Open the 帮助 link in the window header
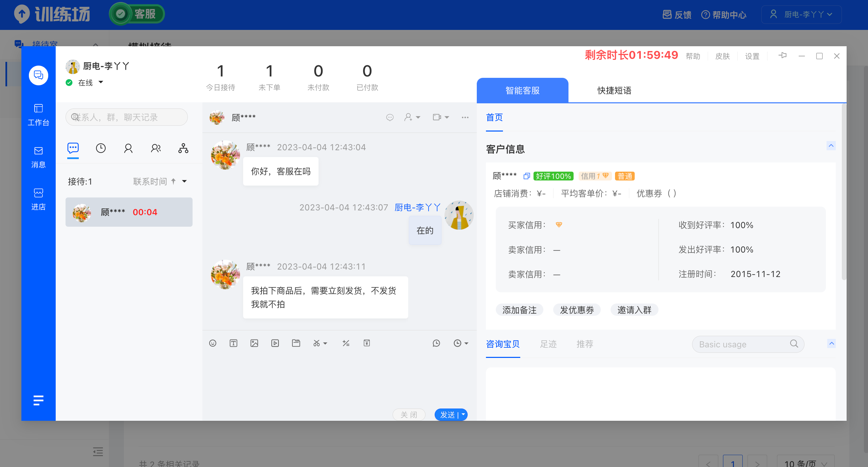Screen dimensions: 868x467 (693, 56)
